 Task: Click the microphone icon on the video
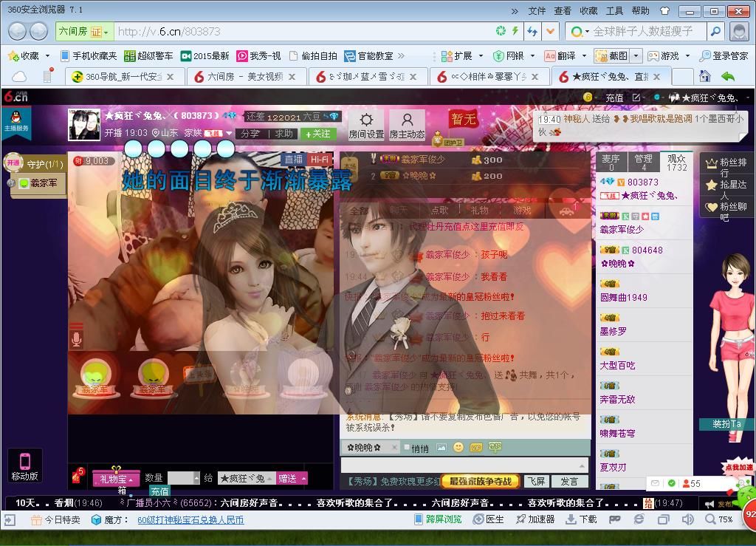[76, 340]
